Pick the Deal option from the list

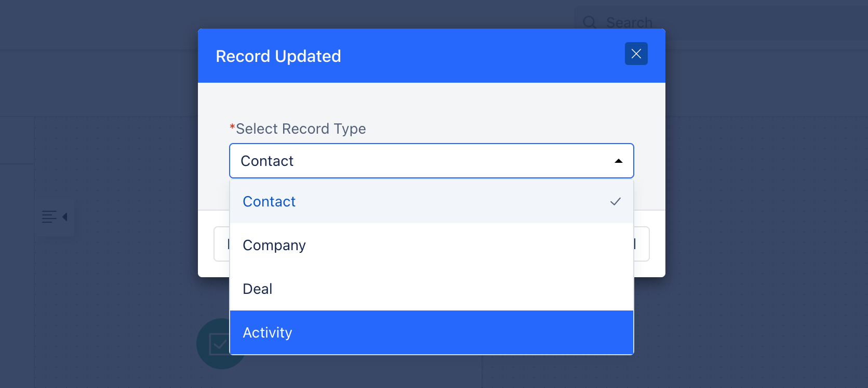[x=432, y=289]
